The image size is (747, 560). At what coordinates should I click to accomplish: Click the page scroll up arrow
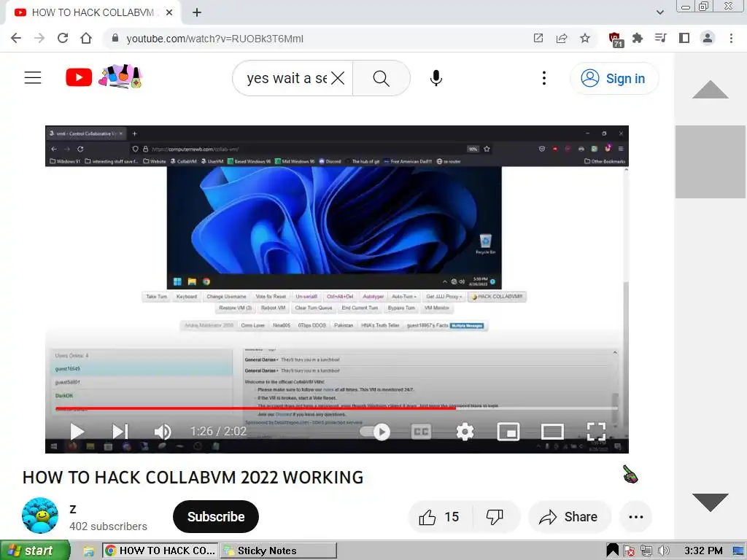(x=710, y=89)
